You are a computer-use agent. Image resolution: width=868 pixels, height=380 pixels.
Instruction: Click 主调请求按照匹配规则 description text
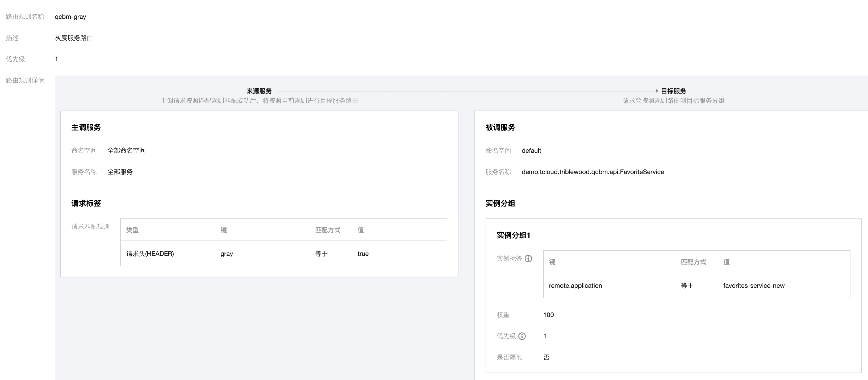coord(259,101)
